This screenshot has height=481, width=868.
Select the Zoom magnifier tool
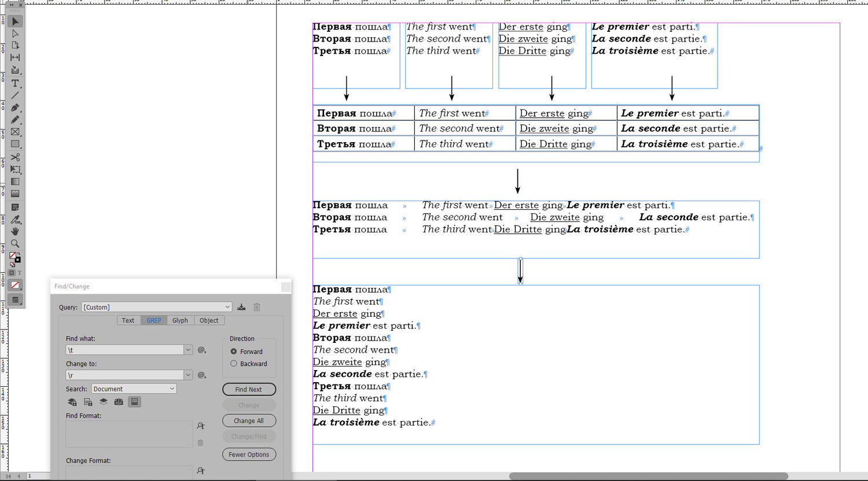[x=16, y=243]
